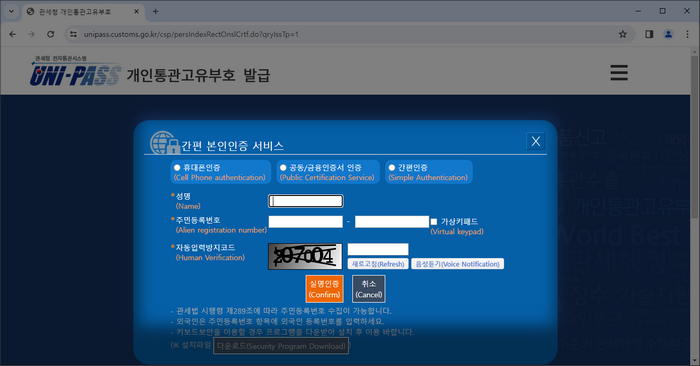
Task: Open the Chrome profile menu
Action: point(668,34)
